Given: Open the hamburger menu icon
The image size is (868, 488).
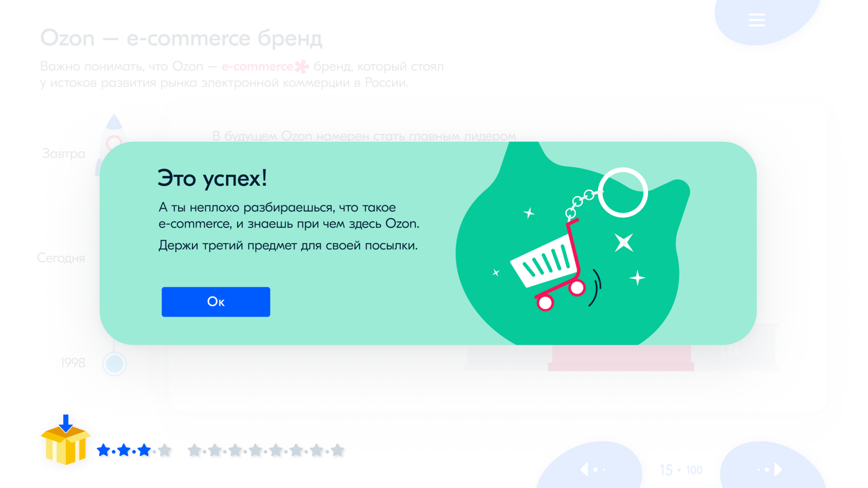Looking at the screenshot, I should tap(756, 20).
